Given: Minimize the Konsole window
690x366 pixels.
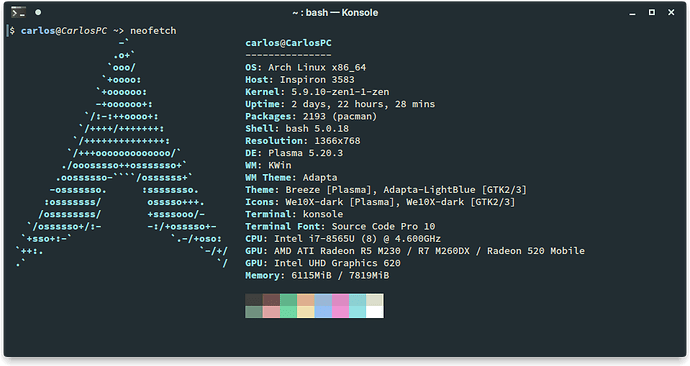Looking at the screenshot, I should [x=632, y=13].
